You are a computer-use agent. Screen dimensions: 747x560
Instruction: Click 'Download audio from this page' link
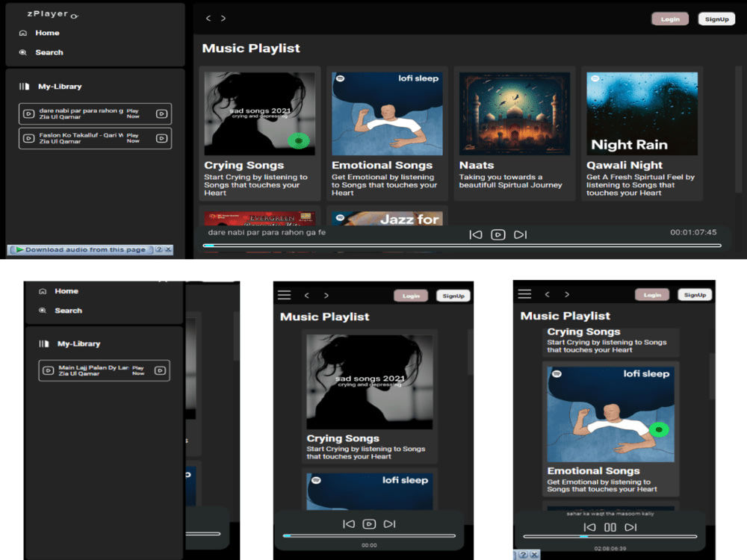tap(85, 249)
